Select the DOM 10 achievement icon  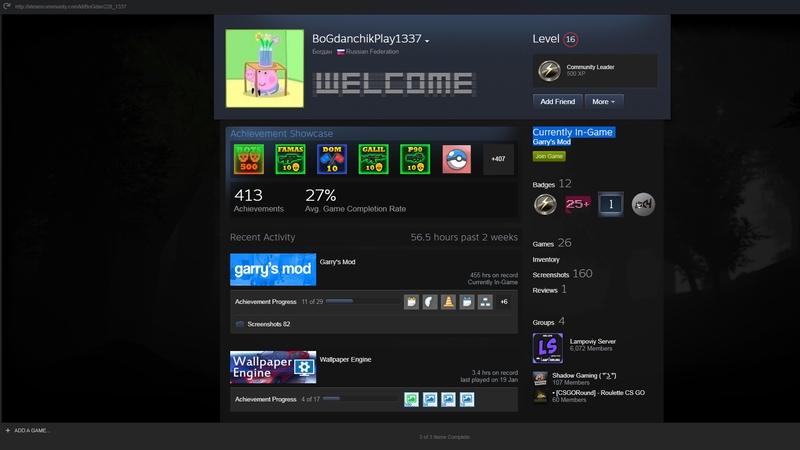[x=332, y=159]
